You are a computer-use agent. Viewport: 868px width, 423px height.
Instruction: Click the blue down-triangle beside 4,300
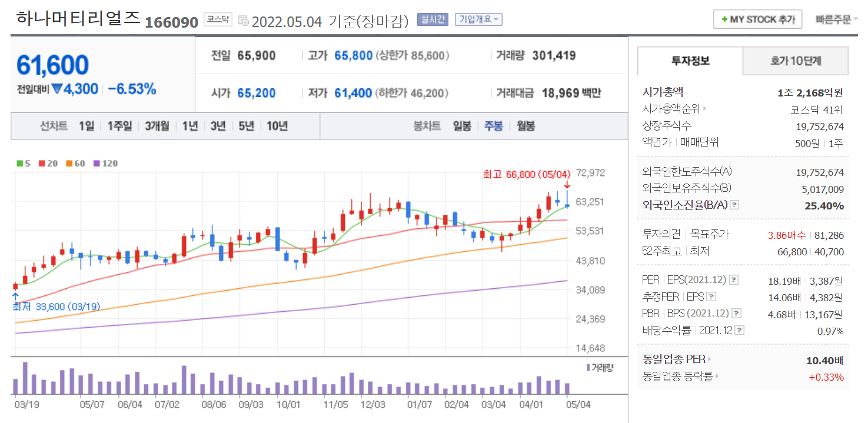(x=56, y=89)
